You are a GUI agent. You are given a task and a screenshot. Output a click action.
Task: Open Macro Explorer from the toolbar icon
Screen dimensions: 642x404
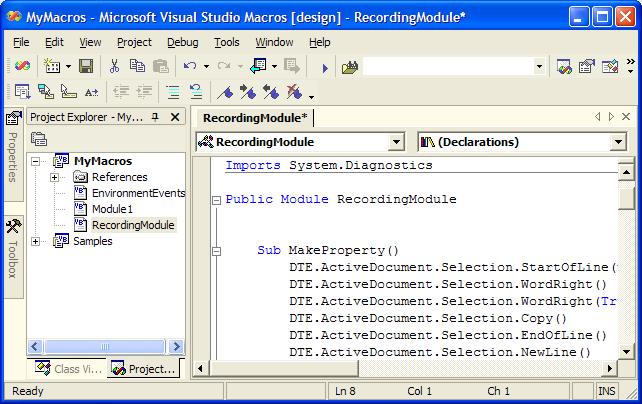pos(564,66)
